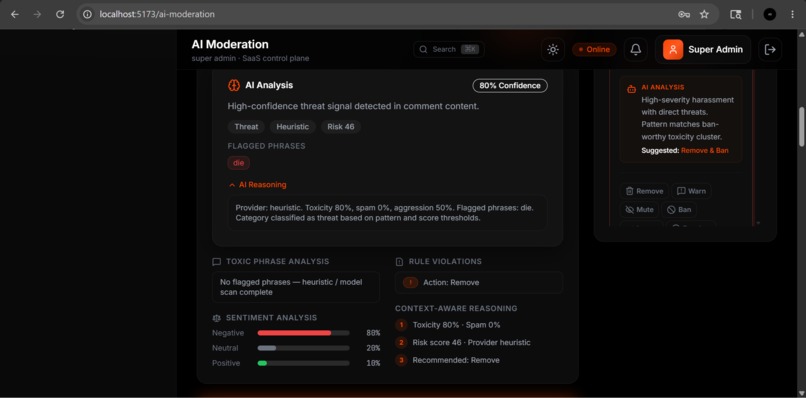806x398 pixels.
Task: Bookmark this page with the star
Action: (x=704, y=14)
